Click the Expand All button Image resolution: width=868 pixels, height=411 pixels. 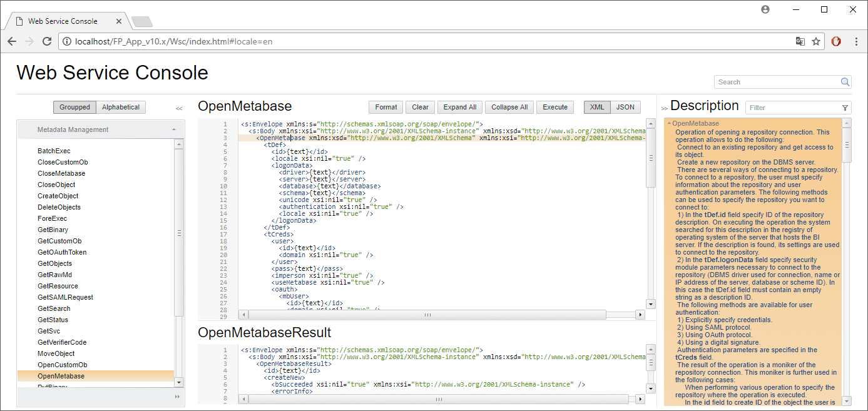tap(460, 107)
